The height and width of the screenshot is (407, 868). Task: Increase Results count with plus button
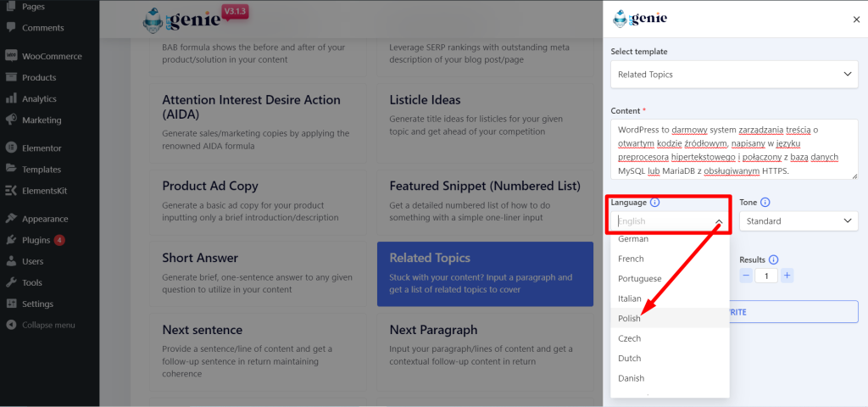(787, 276)
